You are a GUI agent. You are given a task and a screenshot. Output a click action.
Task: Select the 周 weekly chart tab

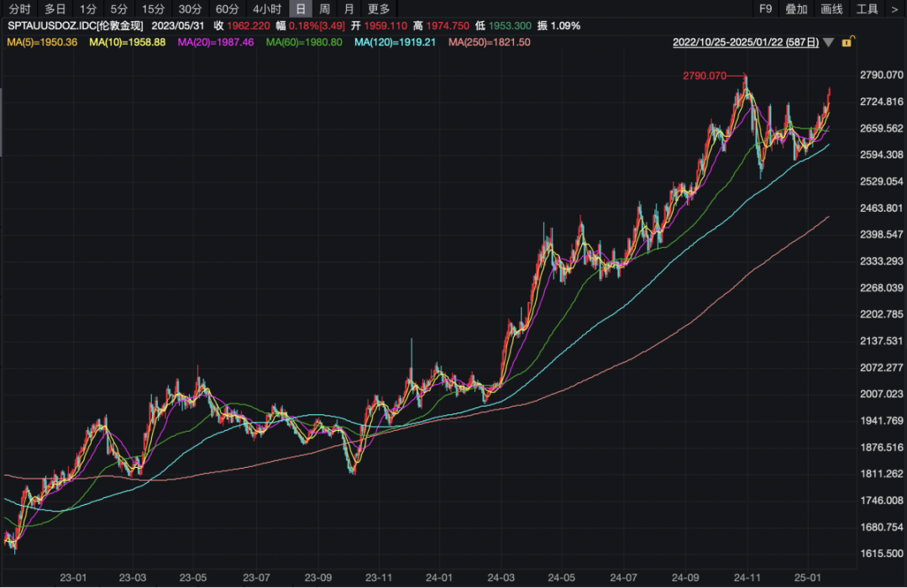pyautogui.click(x=324, y=8)
